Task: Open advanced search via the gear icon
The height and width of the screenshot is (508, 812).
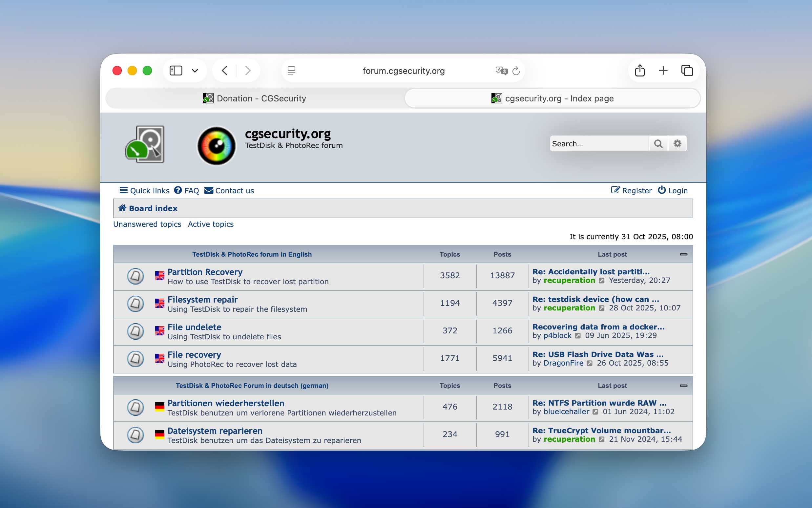Action: coord(677,143)
